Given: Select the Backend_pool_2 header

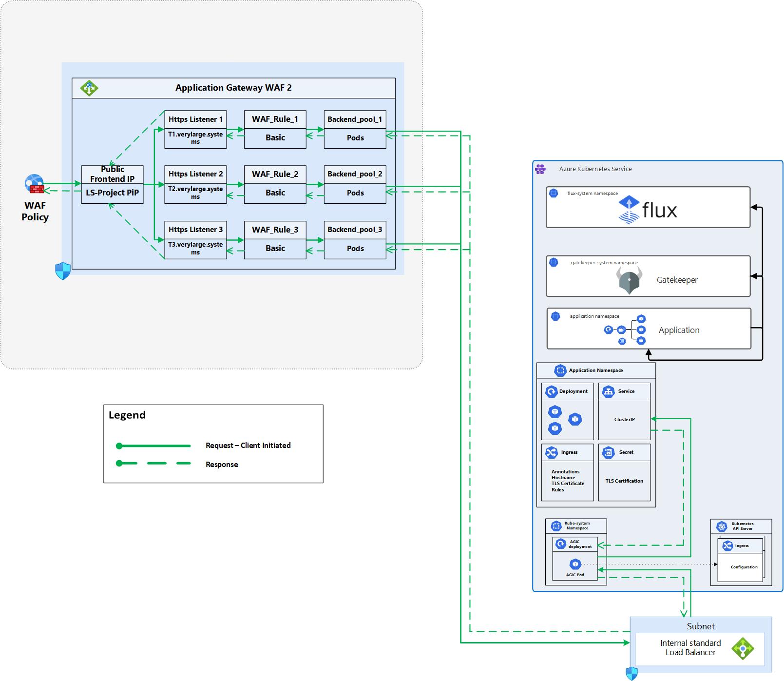Looking at the screenshot, I should coord(355,175).
